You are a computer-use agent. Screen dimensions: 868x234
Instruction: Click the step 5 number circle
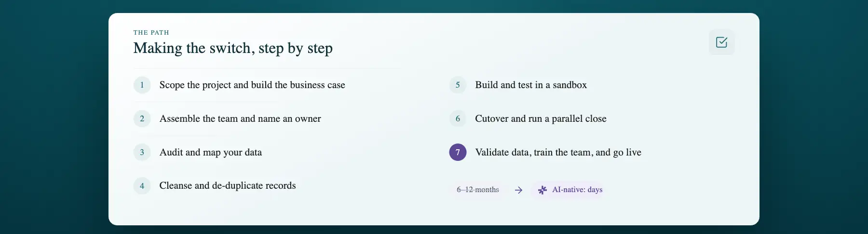[458, 85]
